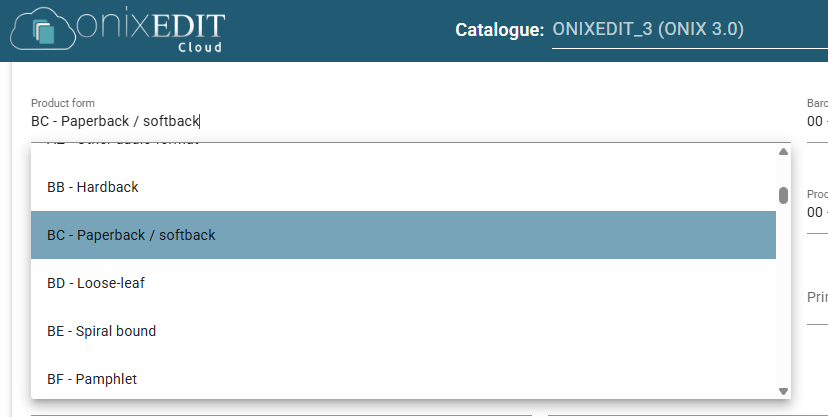Click the cloud-with-pages OnixEdit logo icon
Image resolution: width=828 pixels, height=417 pixels.
(x=42, y=30)
